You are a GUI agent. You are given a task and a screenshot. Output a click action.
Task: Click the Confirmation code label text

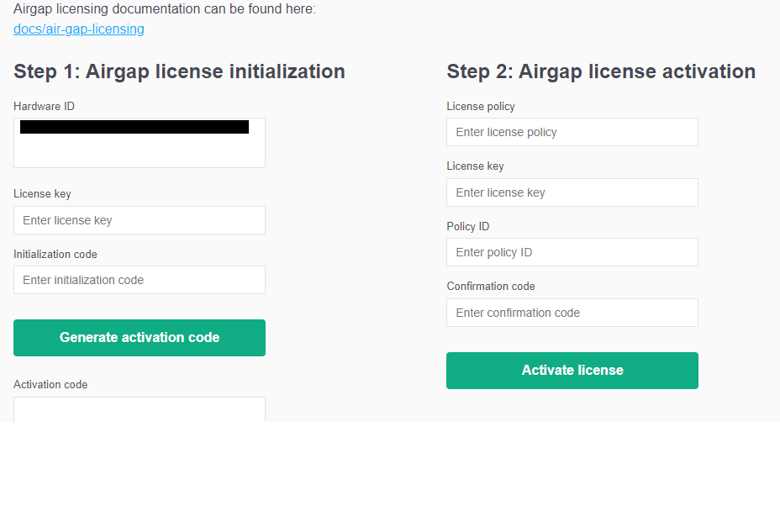[x=491, y=287]
